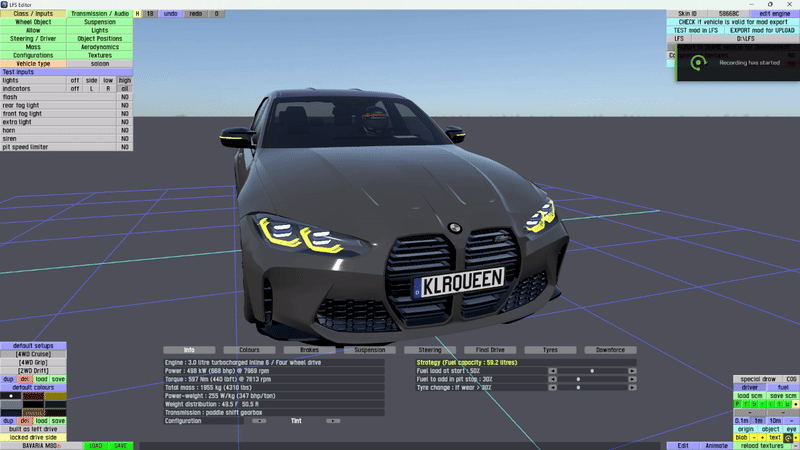Viewport: 800px width, 450px height.
Task: Click the plus button next to 'blob'
Action: tap(762, 438)
